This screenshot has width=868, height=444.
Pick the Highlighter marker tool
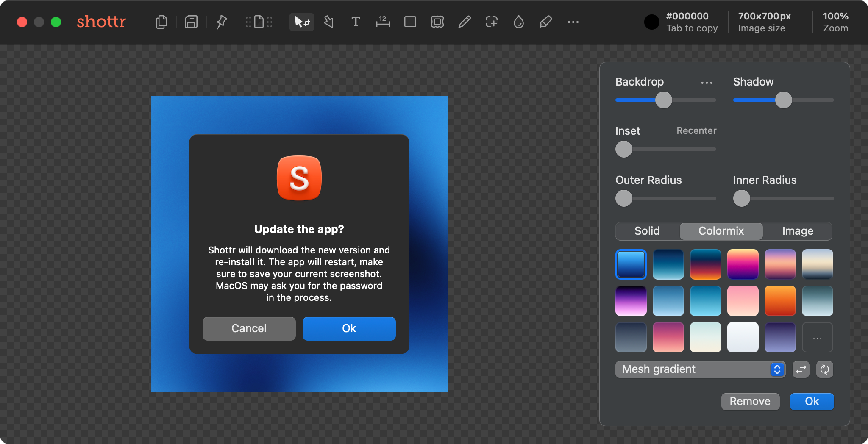545,22
